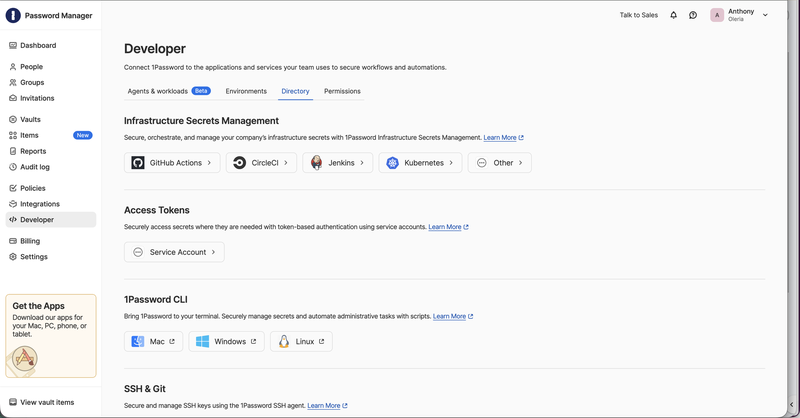This screenshot has width=800, height=418.
Task: Expand the Jenkins chevron arrow
Action: [x=362, y=163]
